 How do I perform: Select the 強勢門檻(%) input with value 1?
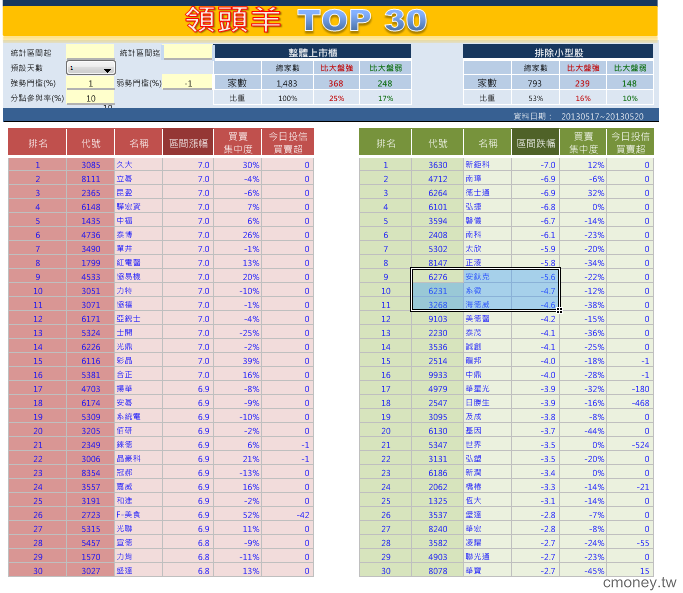(90, 83)
